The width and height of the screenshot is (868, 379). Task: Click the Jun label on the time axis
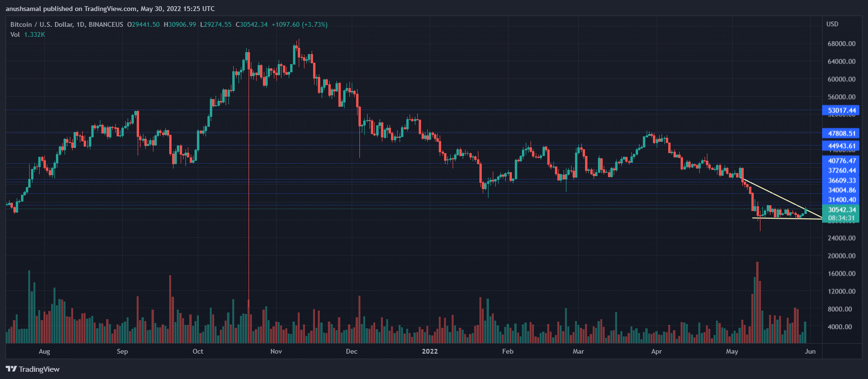(x=810, y=351)
